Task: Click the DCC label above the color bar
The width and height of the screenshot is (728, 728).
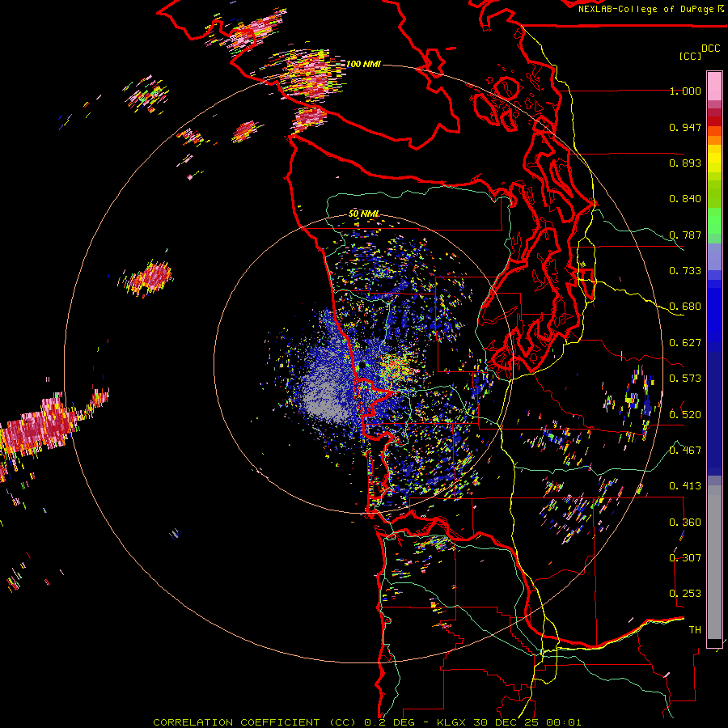Action: [710, 48]
